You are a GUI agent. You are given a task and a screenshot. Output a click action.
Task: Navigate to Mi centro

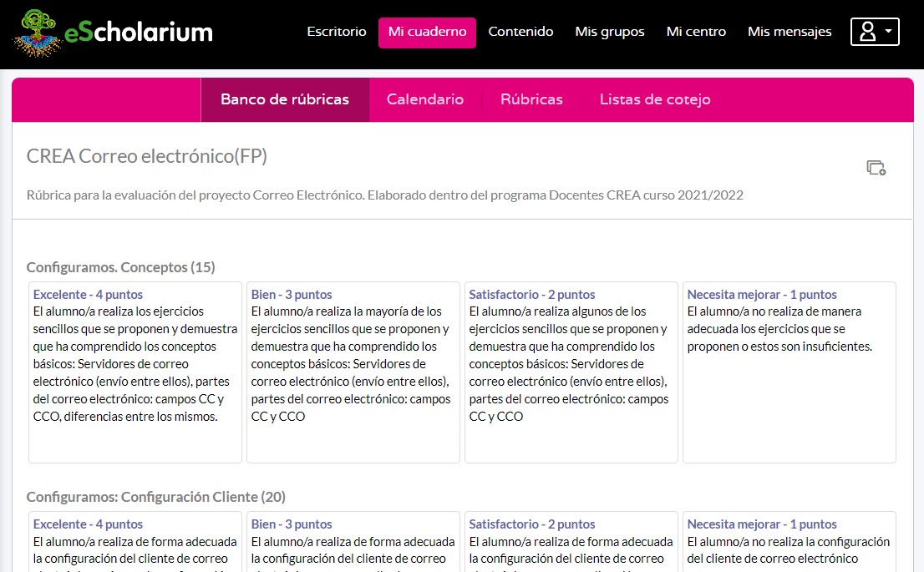point(696,32)
